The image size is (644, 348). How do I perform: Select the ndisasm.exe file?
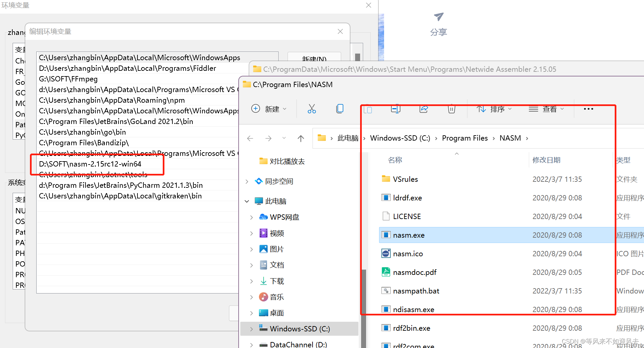click(x=413, y=309)
